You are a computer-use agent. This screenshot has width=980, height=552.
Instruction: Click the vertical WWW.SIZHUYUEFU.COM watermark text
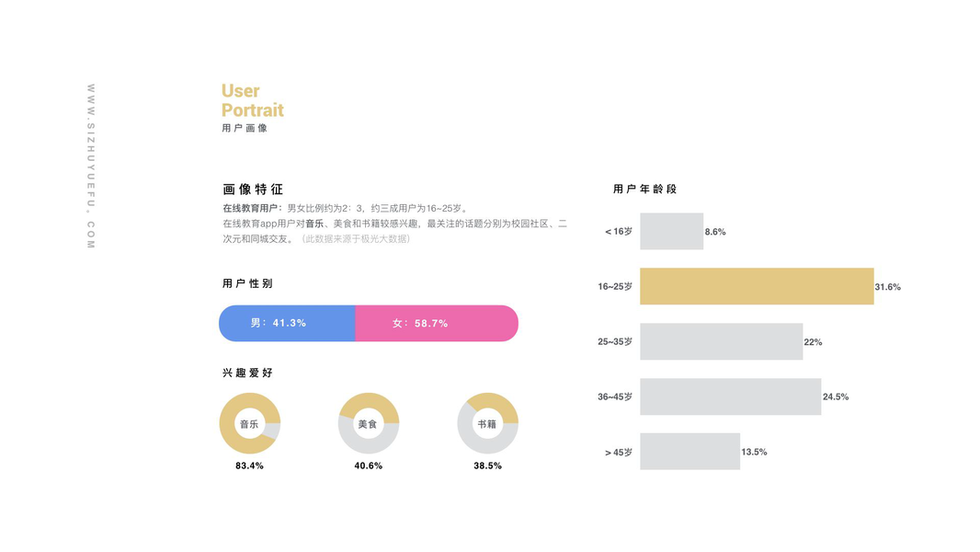click(x=91, y=166)
